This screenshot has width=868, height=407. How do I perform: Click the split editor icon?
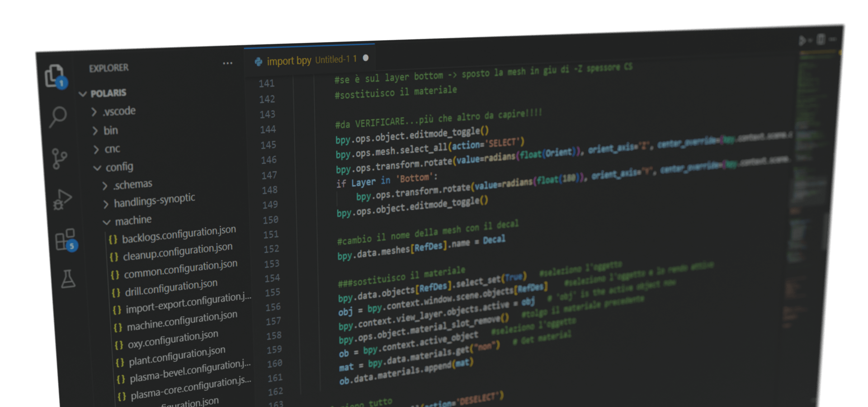coord(821,39)
